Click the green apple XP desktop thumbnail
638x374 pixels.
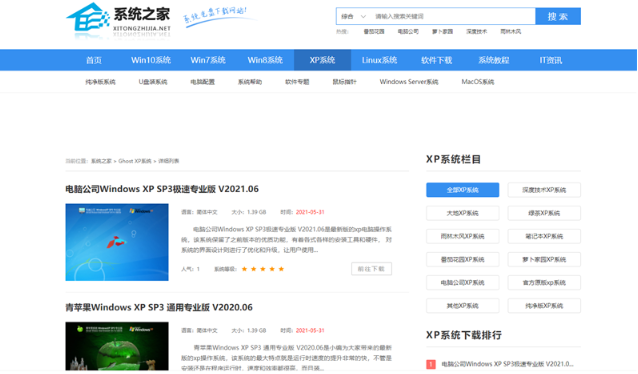coord(117,346)
